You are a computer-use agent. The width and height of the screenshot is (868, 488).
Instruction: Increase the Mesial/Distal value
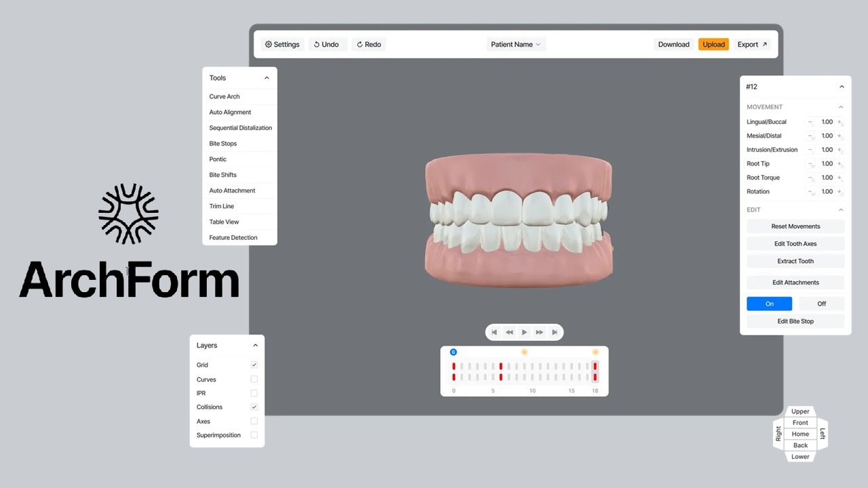[840, 136]
